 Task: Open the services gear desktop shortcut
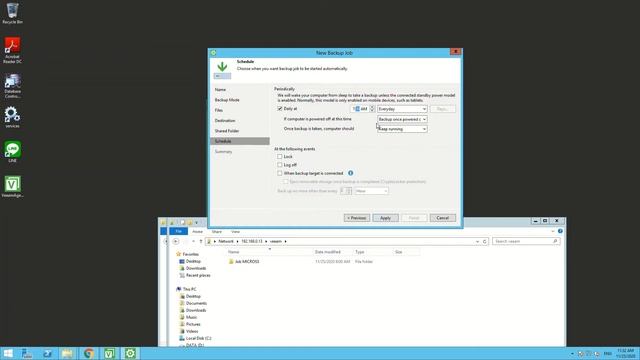tap(12, 117)
